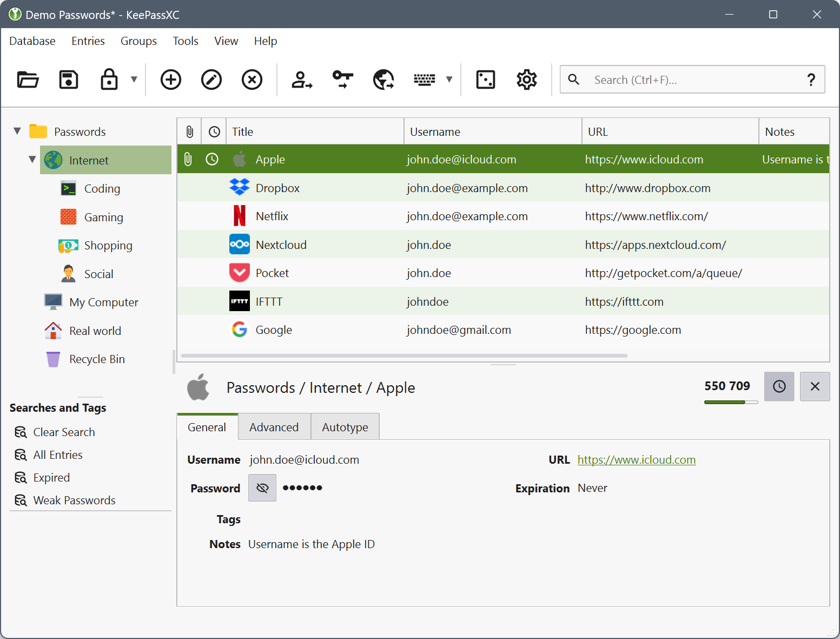Lock the database using the padlock icon
The width and height of the screenshot is (840, 639).
[109, 79]
